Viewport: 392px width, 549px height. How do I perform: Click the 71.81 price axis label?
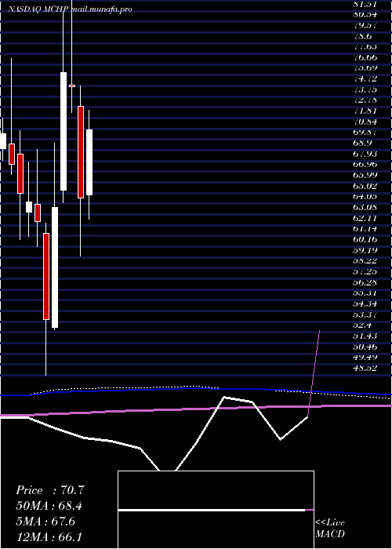365,111
